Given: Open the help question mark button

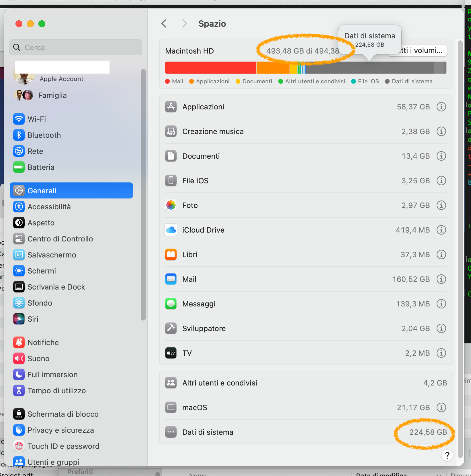Looking at the screenshot, I should pyautogui.click(x=447, y=455).
